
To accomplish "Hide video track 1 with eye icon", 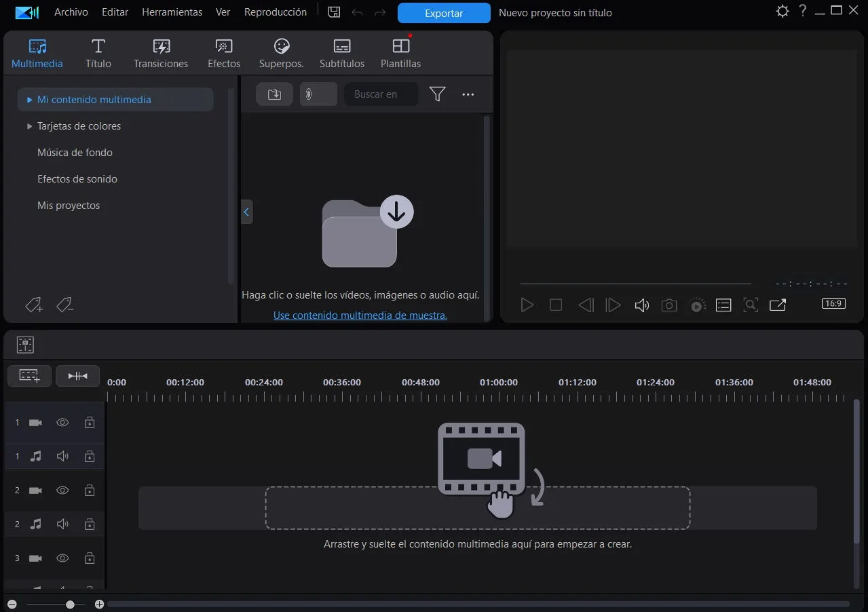I will point(62,422).
